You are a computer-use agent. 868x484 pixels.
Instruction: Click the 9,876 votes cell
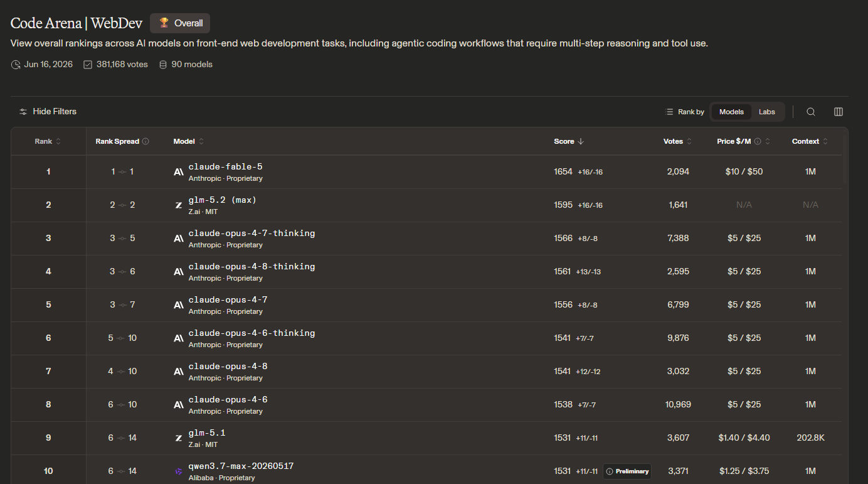pos(678,338)
